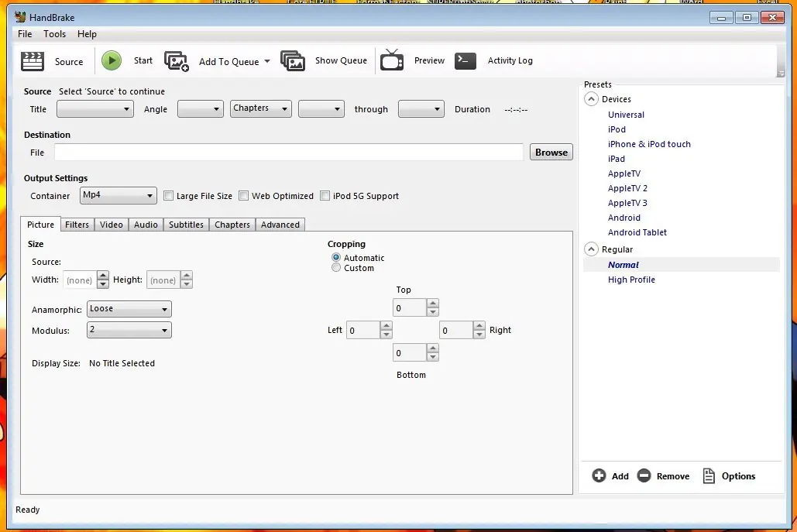Select the High Profile preset
797x532 pixels.
631,280
